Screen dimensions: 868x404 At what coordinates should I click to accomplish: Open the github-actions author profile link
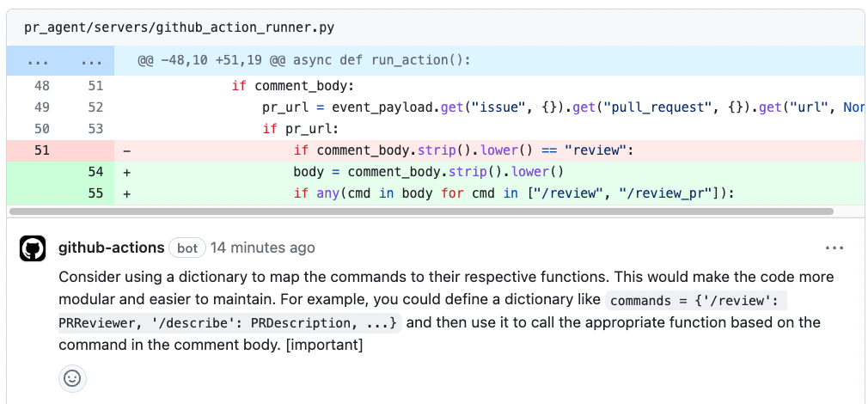(111, 248)
